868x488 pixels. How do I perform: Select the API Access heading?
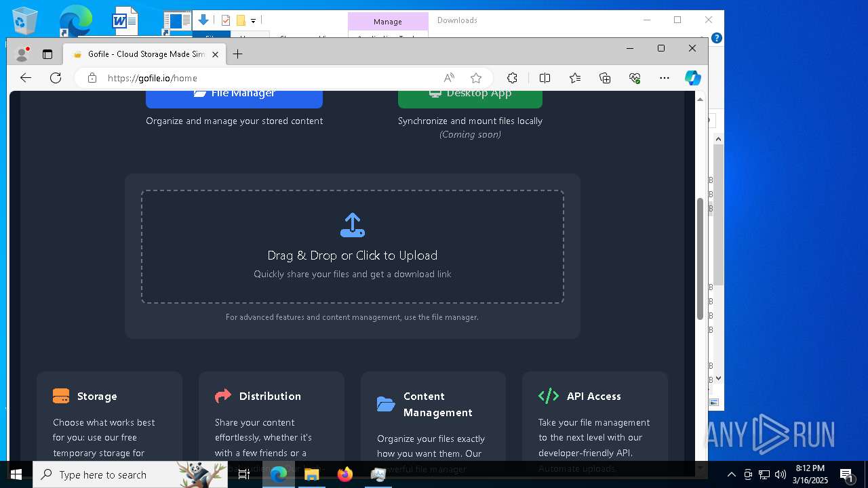[594, 396]
